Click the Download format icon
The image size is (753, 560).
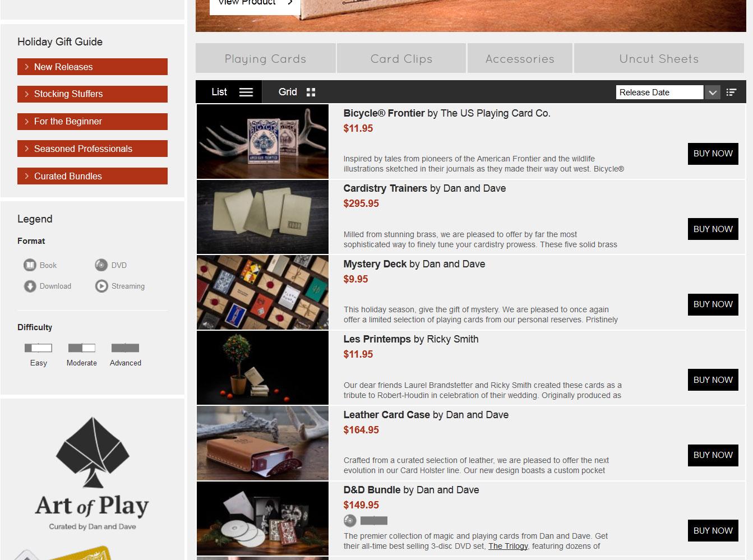[30, 286]
